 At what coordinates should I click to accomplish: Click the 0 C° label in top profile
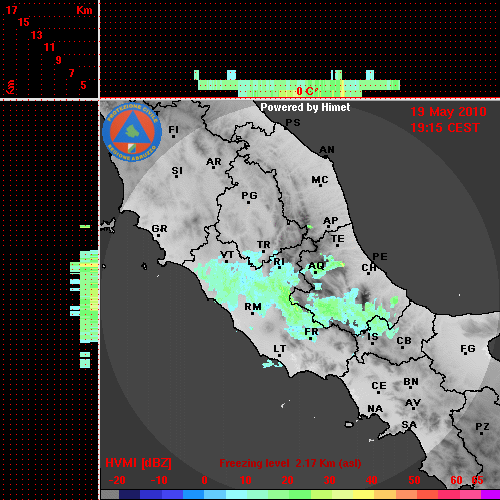307,91
